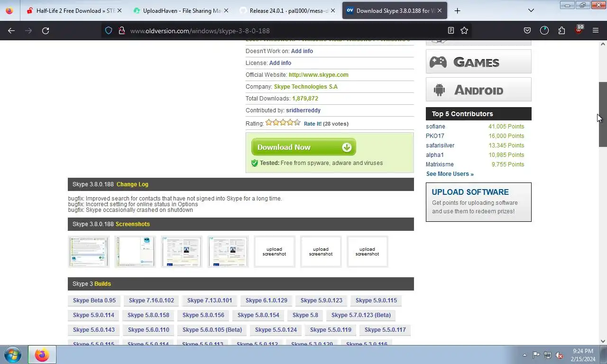Click Add info next to License
The image size is (607, 364).
[x=280, y=63]
